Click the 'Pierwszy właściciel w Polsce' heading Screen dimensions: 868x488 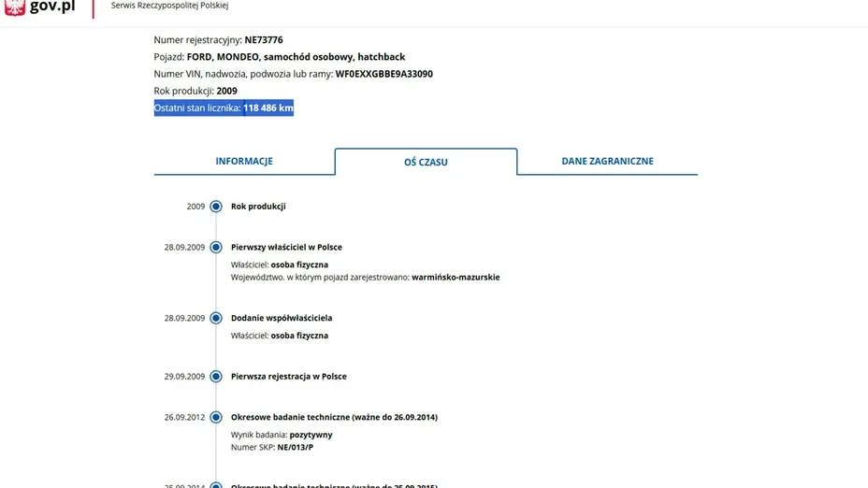pos(286,248)
